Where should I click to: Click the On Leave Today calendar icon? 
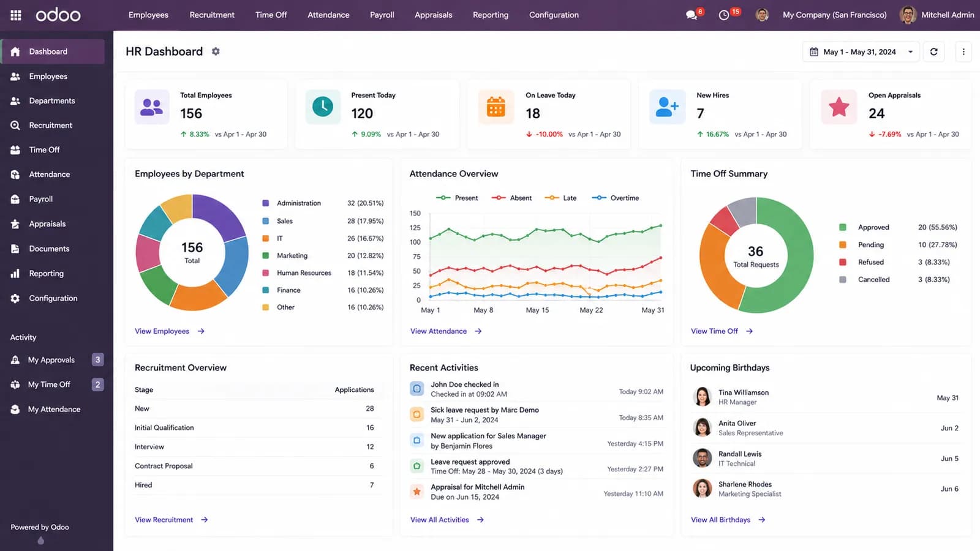click(x=496, y=107)
